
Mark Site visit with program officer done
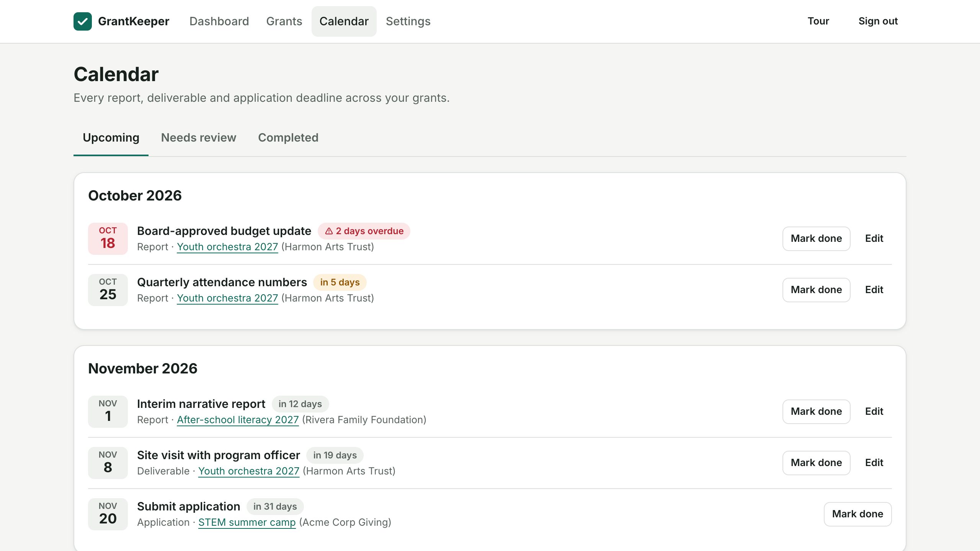coord(817,463)
